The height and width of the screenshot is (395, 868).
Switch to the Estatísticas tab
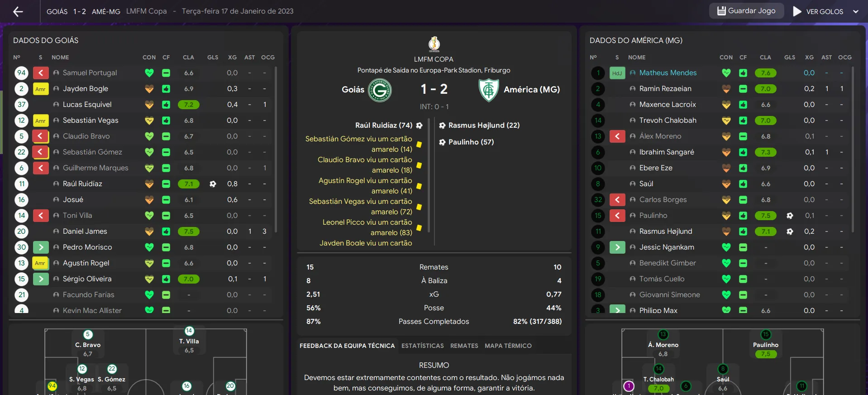(x=422, y=346)
